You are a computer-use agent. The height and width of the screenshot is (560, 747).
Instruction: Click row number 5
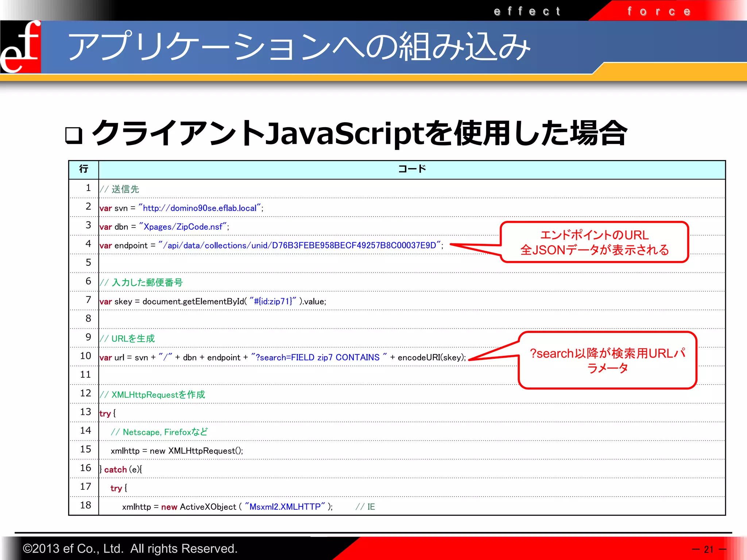click(88, 263)
